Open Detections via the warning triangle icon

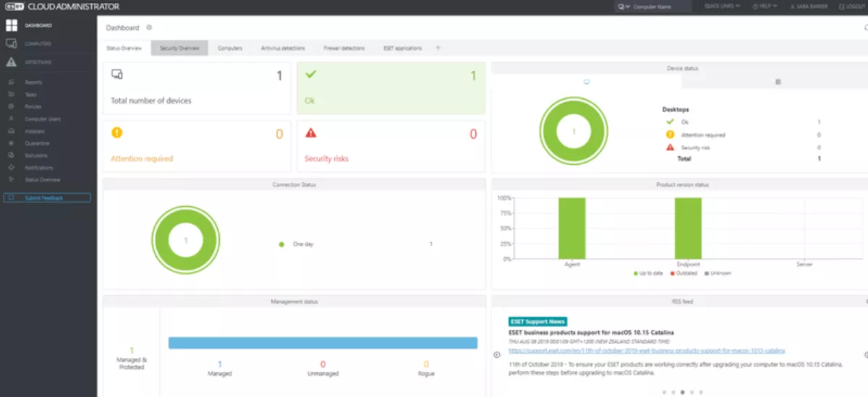[x=12, y=62]
